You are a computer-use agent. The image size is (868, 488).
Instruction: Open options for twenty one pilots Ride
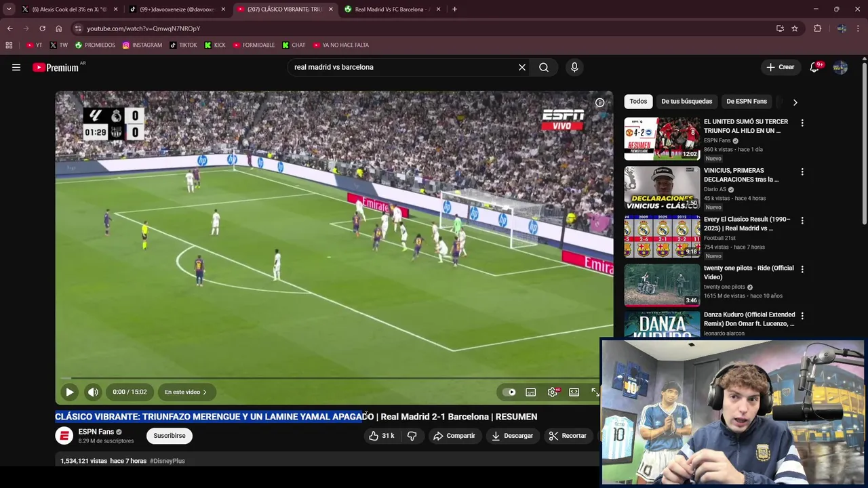click(x=802, y=270)
